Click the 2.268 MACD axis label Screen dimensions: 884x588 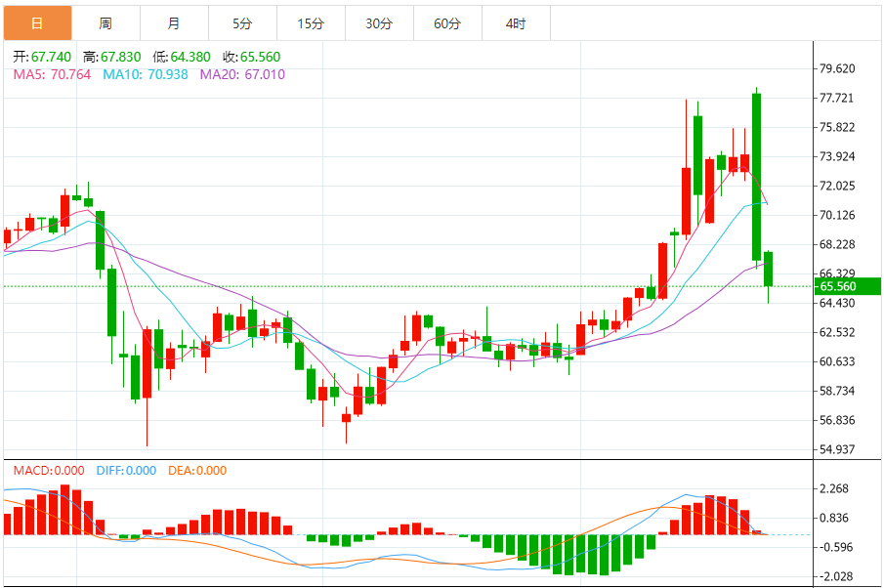pyautogui.click(x=834, y=488)
